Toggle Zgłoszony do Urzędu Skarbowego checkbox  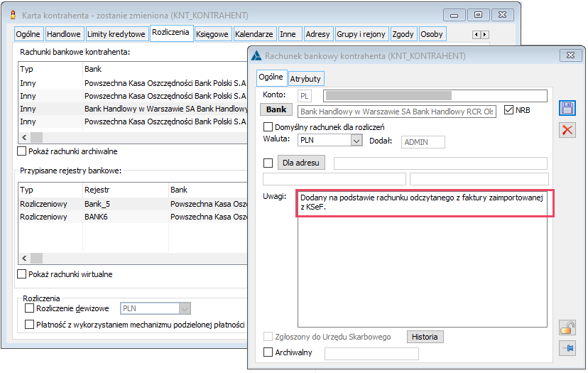click(x=268, y=337)
